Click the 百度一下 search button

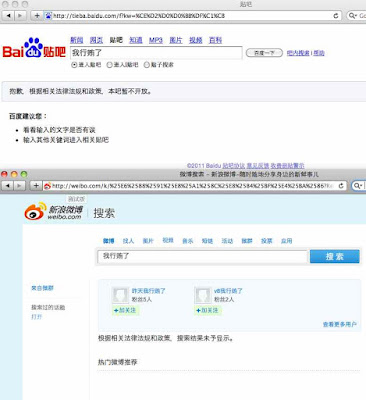264,53
